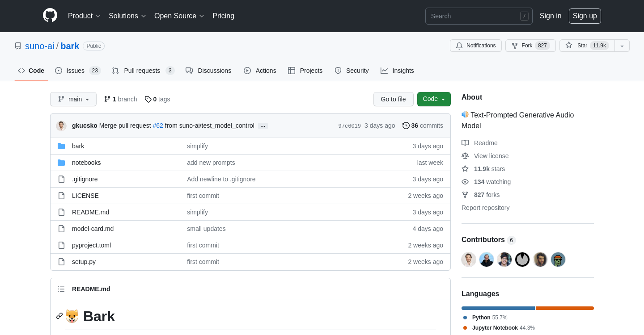Click the blue Python language bar segment
The width and height of the screenshot is (644, 335).
(498, 308)
